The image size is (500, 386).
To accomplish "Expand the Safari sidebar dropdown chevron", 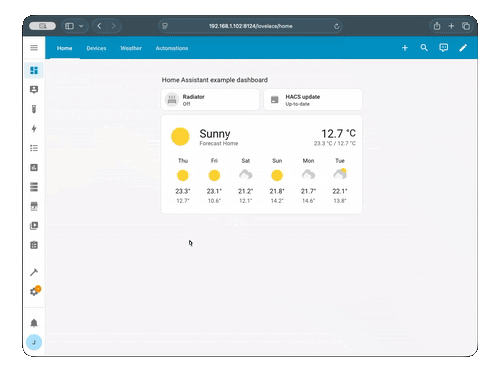I will point(81,26).
